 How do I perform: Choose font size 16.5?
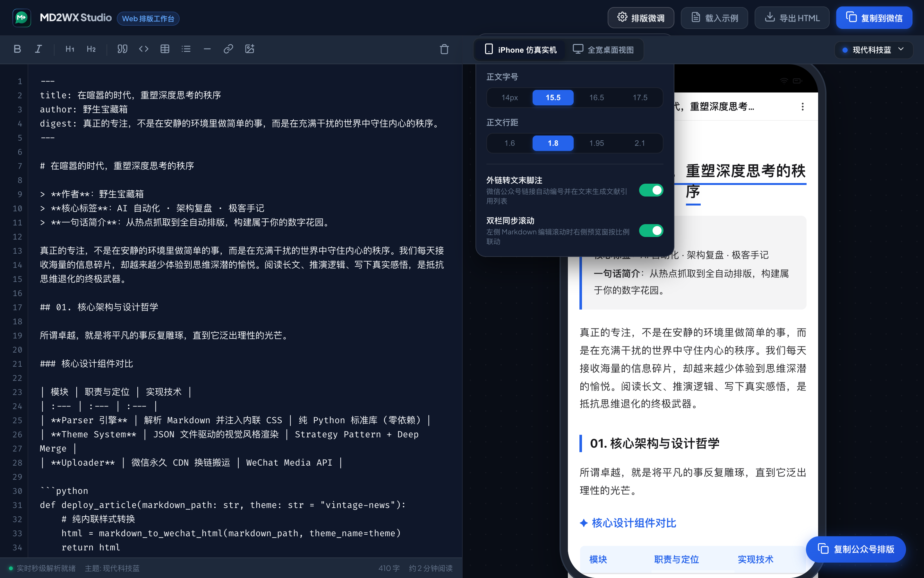[596, 98]
